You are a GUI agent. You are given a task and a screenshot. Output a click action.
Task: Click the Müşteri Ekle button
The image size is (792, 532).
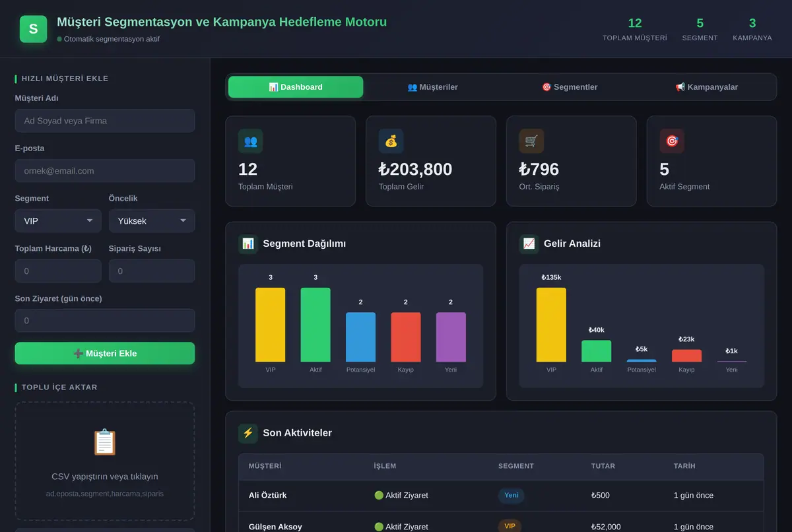[105, 353]
